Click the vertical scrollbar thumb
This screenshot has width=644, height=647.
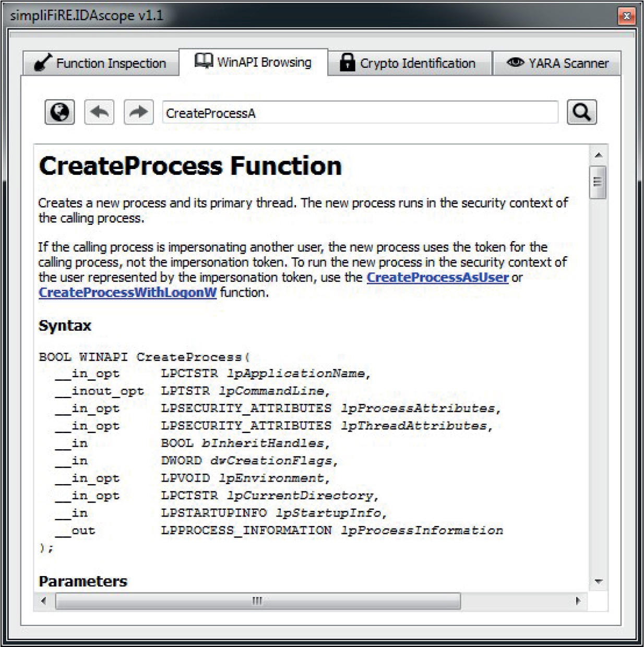(x=598, y=182)
